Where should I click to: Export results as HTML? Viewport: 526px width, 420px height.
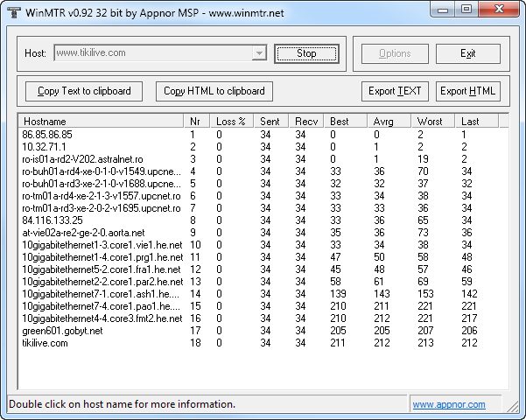(x=468, y=91)
